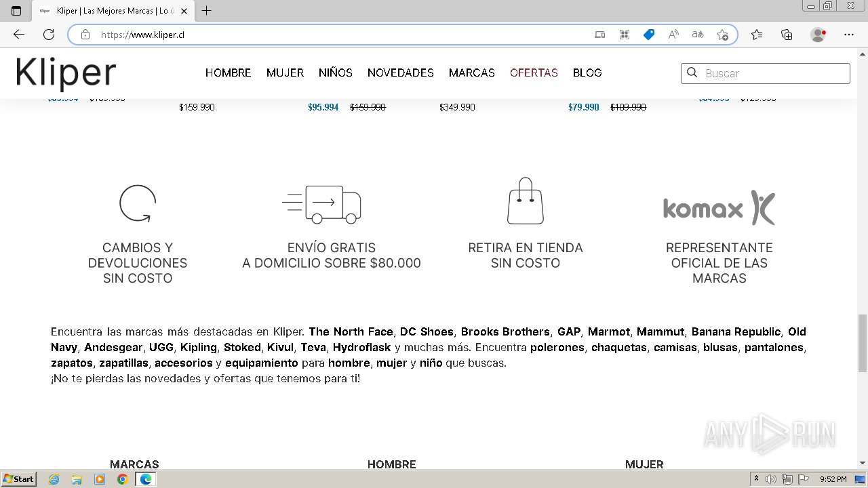Open the Marmot brand link
Image resolution: width=868 pixels, height=488 pixels.
coord(609,331)
